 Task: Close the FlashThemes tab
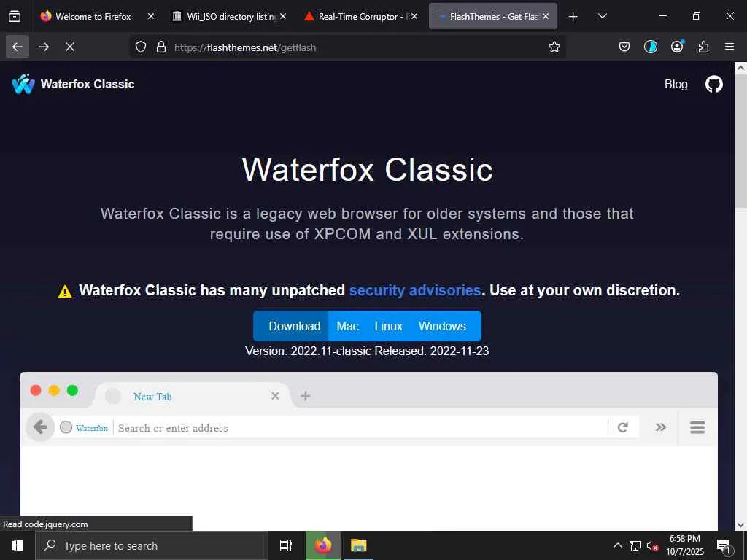[546, 16]
